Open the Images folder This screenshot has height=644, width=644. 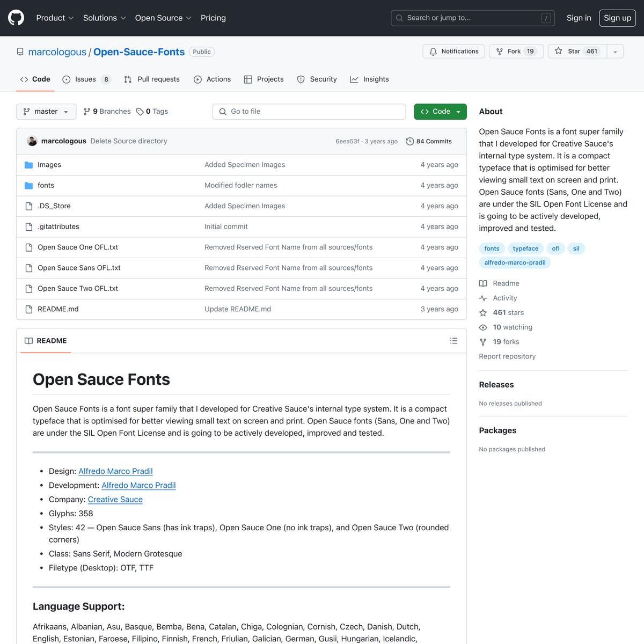coord(49,165)
